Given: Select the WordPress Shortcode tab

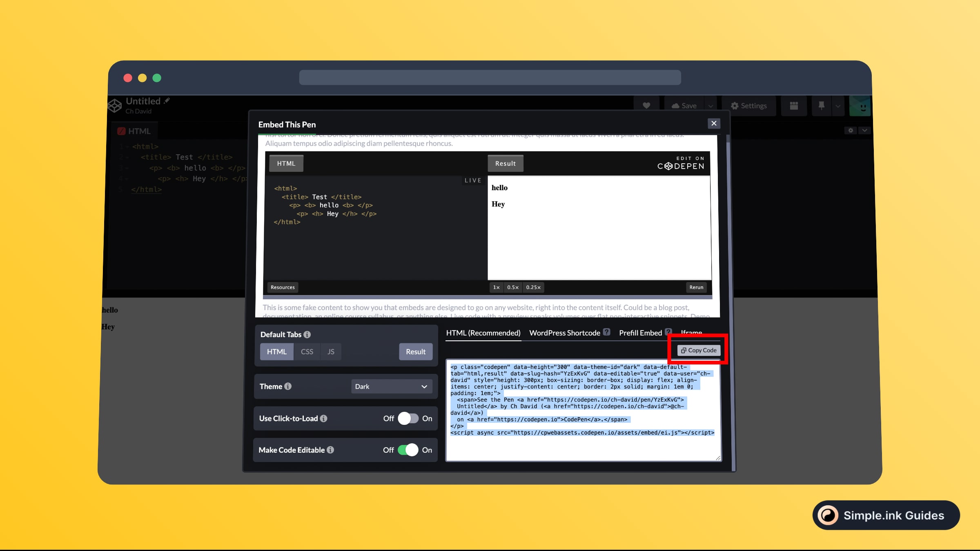Looking at the screenshot, I should point(565,333).
